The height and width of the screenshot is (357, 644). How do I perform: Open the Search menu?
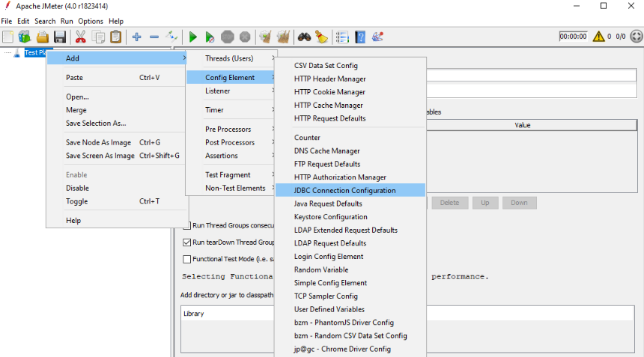pos(45,22)
